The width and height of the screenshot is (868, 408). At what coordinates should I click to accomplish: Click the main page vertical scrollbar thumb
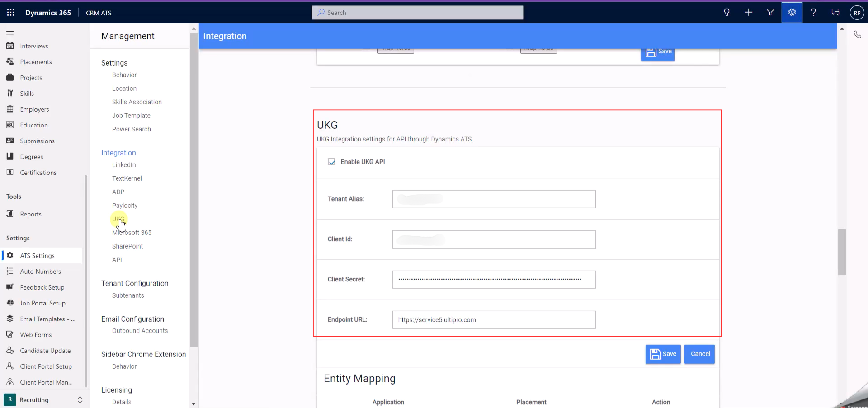[x=842, y=252]
